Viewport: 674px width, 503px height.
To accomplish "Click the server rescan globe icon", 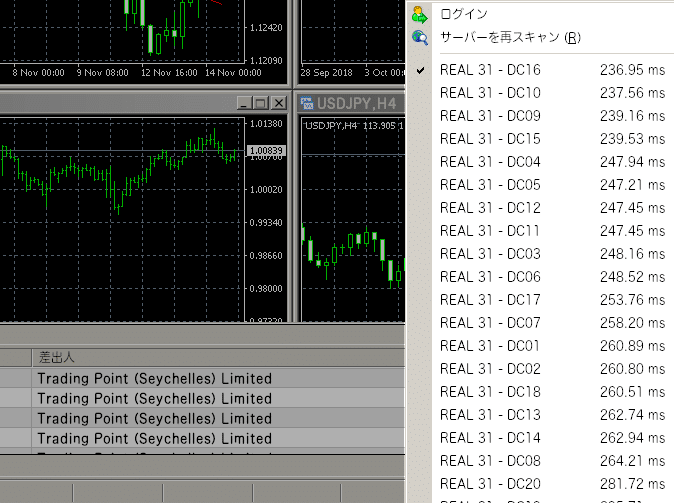I will (420, 38).
